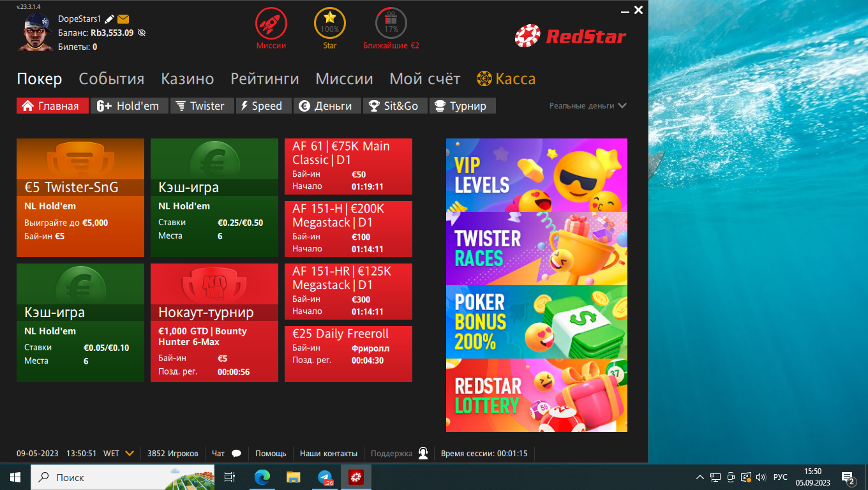Viewport: 868px width, 490px height.
Task: Open the Касса cashier
Action: coord(506,79)
